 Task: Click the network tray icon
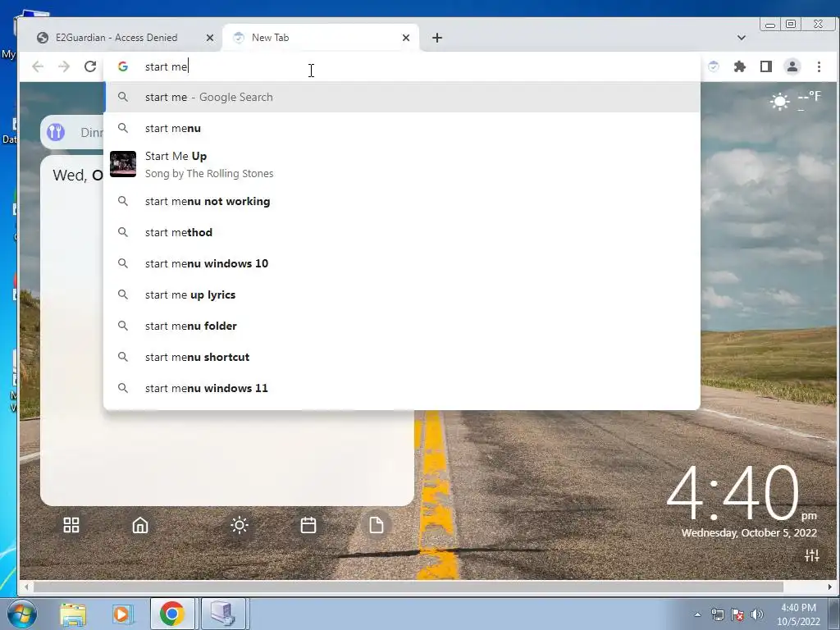717,614
